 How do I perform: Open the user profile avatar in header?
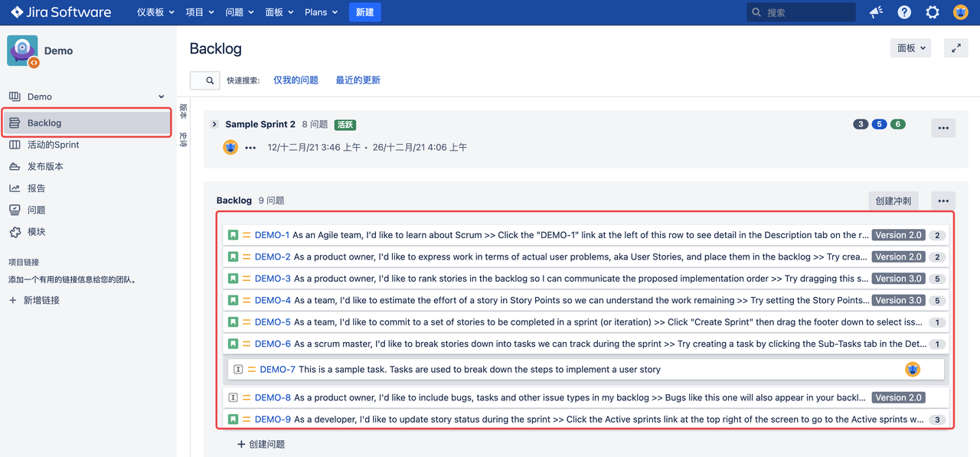(x=960, y=12)
